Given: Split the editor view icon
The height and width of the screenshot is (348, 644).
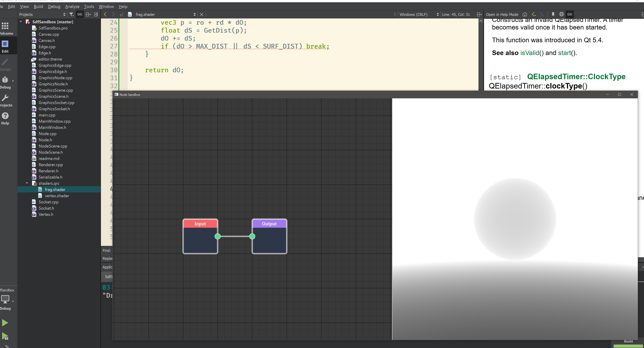Looking at the screenshot, I should [x=479, y=14].
